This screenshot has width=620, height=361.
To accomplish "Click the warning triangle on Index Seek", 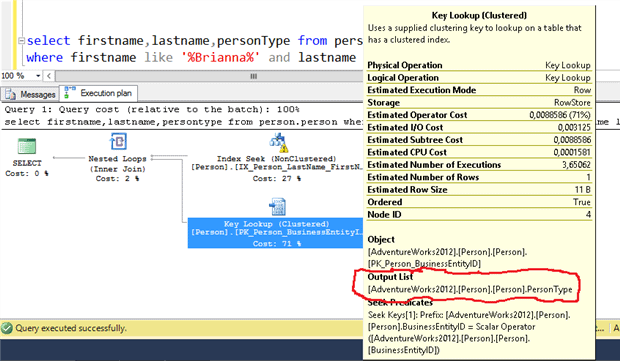I will (284, 148).
